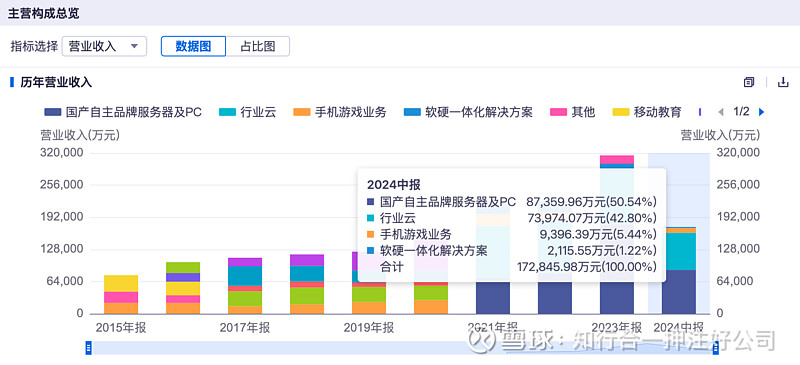
Task: Switch to 数据图 tab
Action: point(193,46)
